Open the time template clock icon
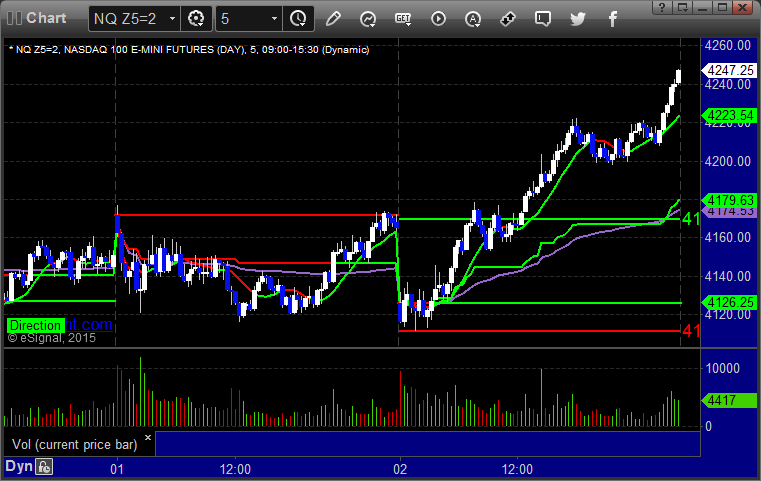761x481 pixels. (x=298, y=19)
